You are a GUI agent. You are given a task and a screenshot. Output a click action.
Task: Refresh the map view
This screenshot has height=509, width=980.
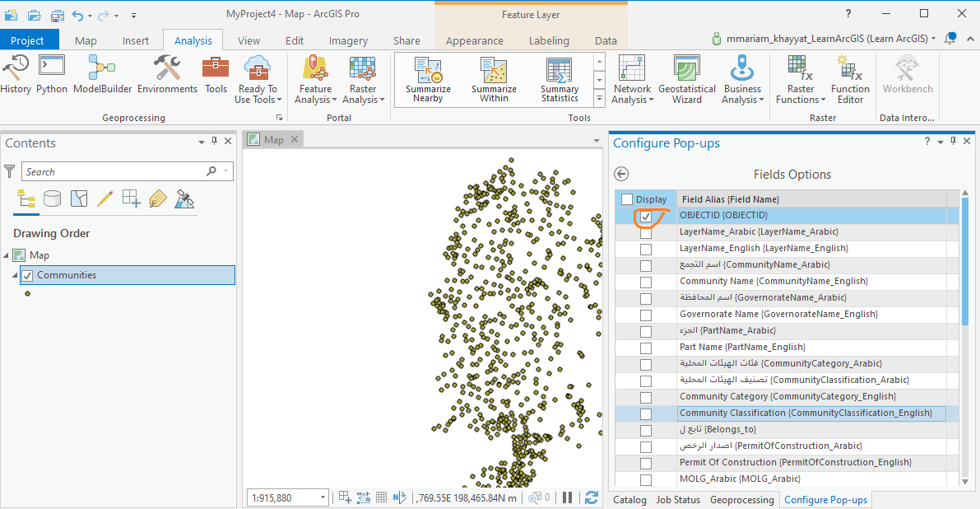pyautogui.click(x=591, y=497)
